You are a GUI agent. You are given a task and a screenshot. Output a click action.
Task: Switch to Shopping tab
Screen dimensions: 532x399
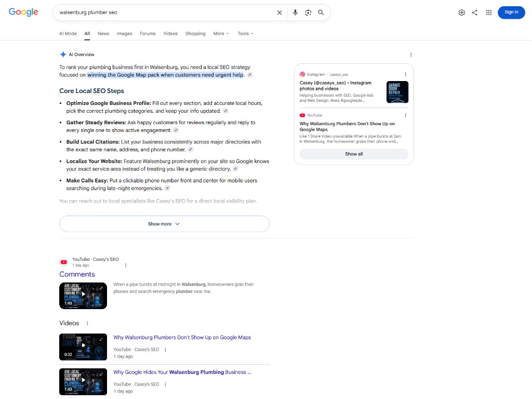click(x=195, y=34)
